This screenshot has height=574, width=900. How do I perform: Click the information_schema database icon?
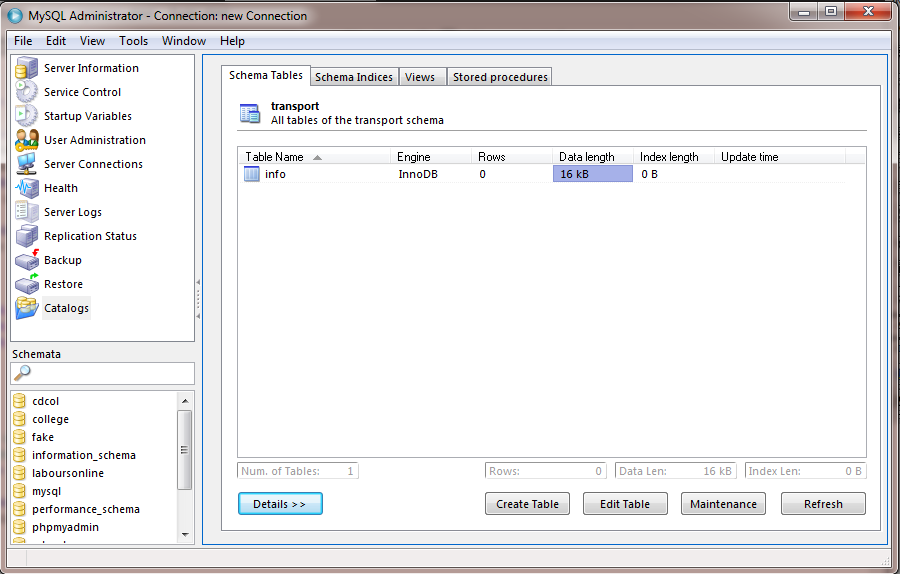pyautogui.click(x=20, y=455)
